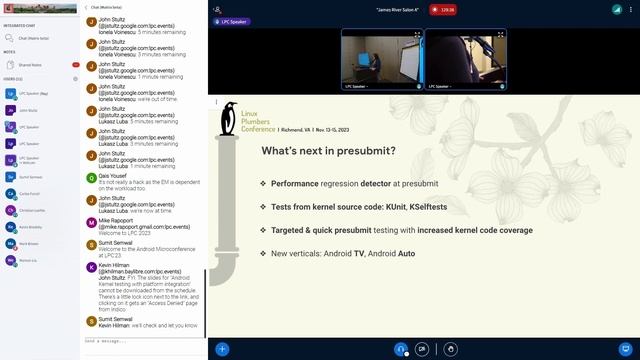Click the LPC Speaker talking indicator pill
The width and height of the screenshot is (640, 360).
coord(231,22)
